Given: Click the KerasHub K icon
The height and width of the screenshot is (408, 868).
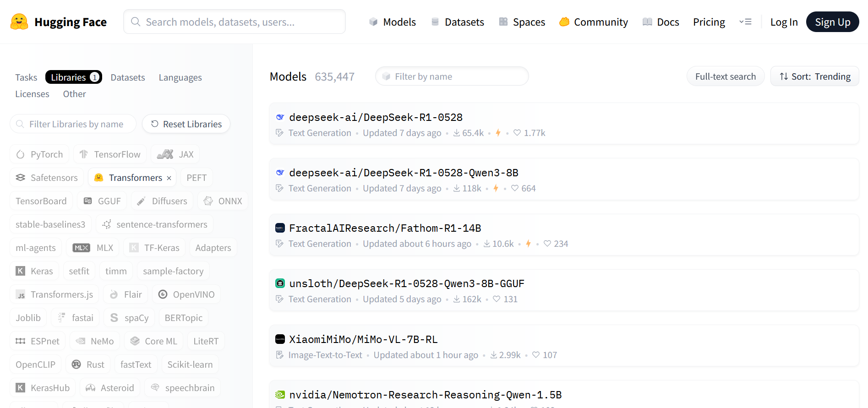Looking at the screenshot, I should pos(21,388).
